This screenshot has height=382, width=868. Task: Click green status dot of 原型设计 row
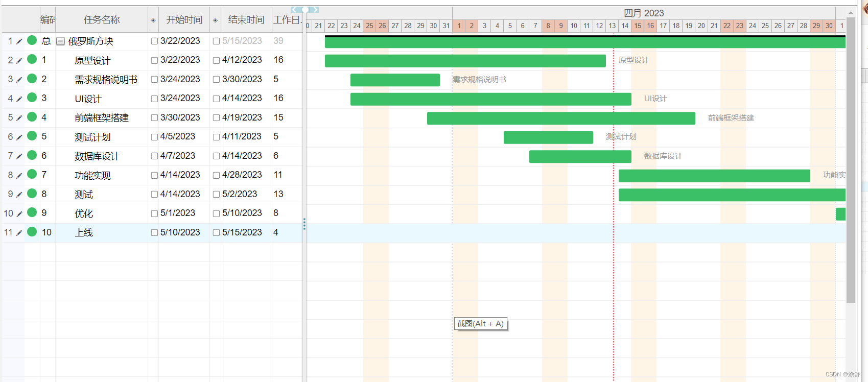(x=32, y=59)
